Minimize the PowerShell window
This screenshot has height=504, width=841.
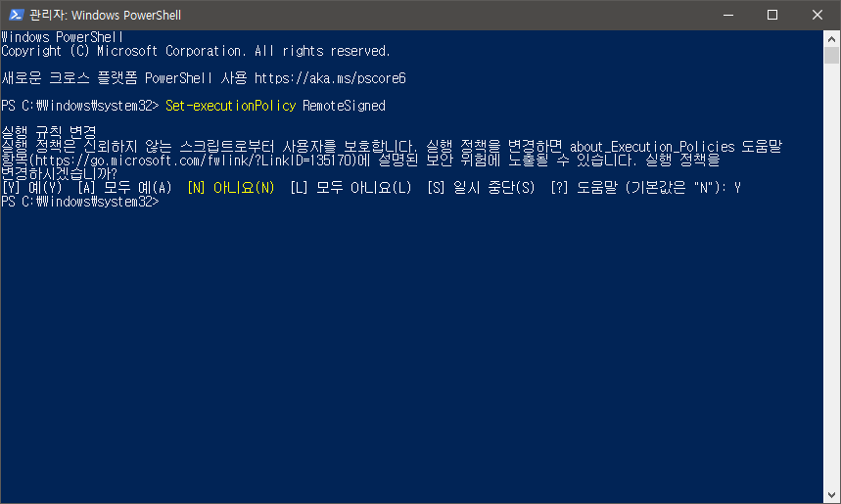728,15
